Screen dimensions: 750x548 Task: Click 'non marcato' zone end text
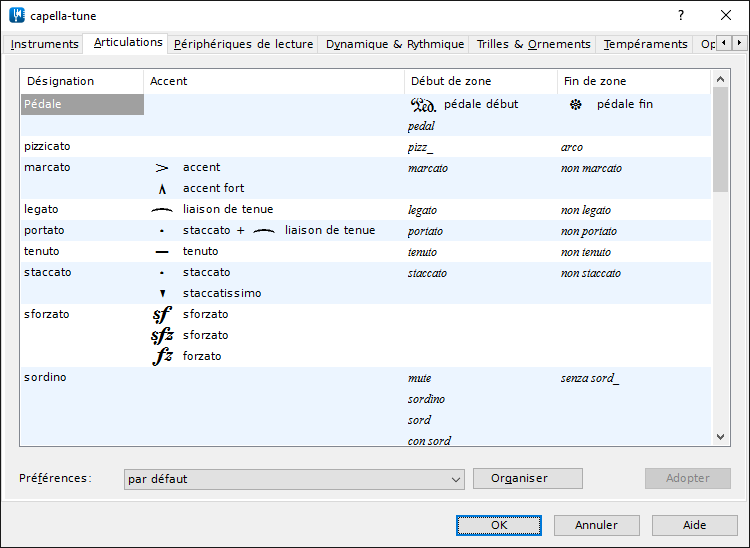[591, 168]
